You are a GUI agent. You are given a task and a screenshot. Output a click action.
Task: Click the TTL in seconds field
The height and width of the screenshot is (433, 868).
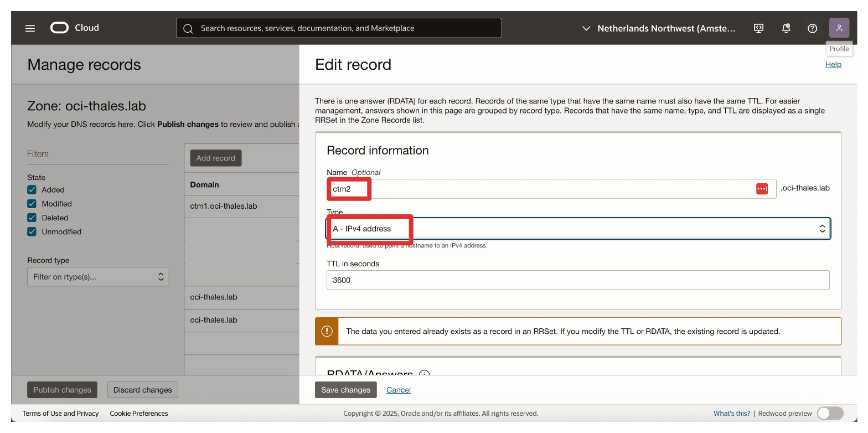point(578,280)
